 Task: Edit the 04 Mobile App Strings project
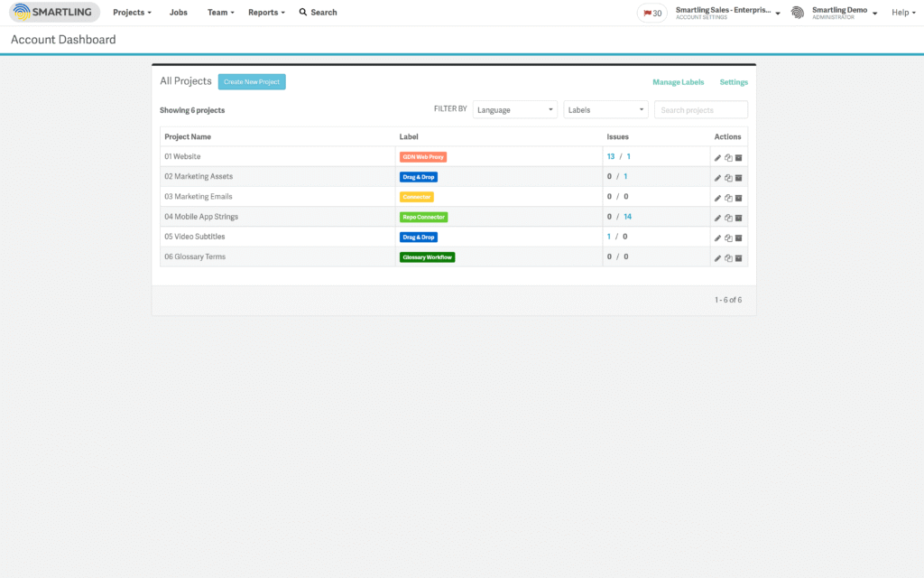tap(717, 217)
